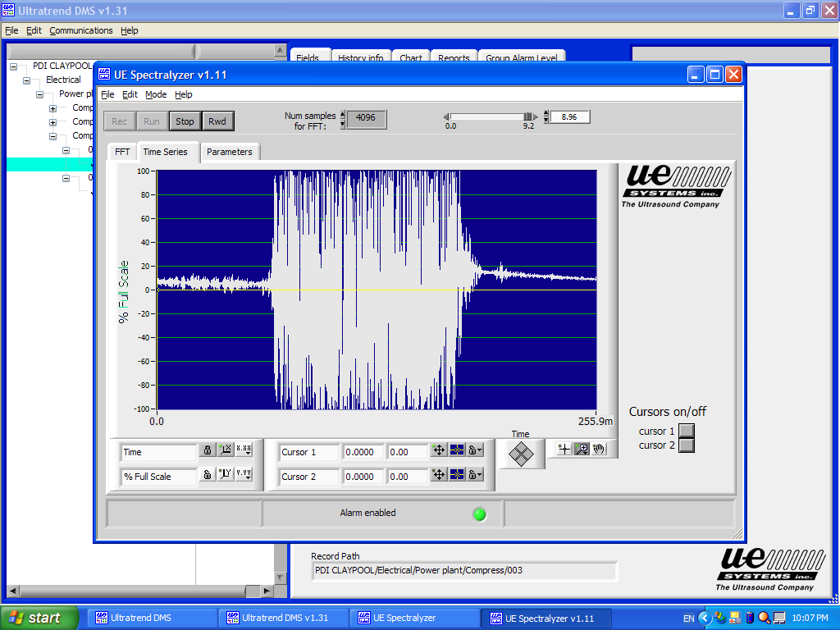Switch to the Parameters tab
This screenshot has width=840, height=630.
click(230, 152)
